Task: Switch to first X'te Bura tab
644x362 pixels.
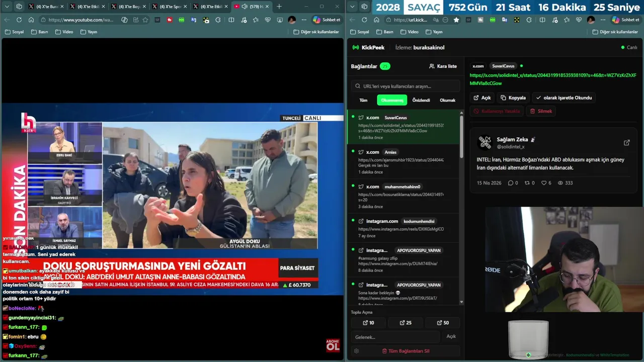Action: point(45,7)
